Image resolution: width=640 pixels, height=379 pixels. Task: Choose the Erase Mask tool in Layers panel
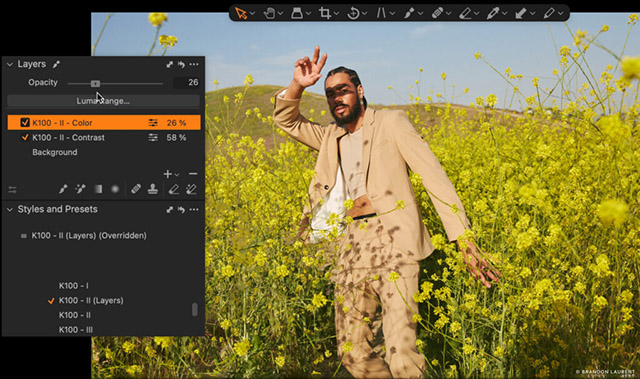click(174, 189)
